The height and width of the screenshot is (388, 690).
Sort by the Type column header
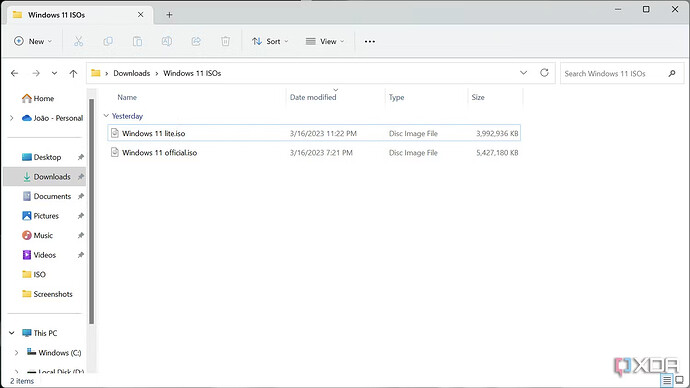396,97
